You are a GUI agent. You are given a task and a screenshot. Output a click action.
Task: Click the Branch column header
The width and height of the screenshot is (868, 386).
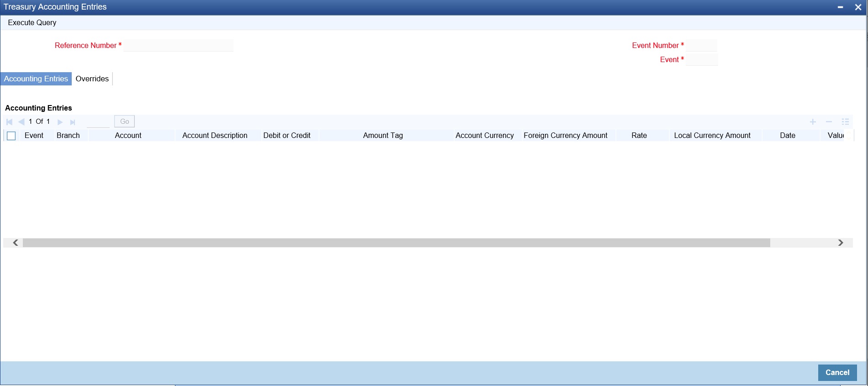[x=68, y=135]
